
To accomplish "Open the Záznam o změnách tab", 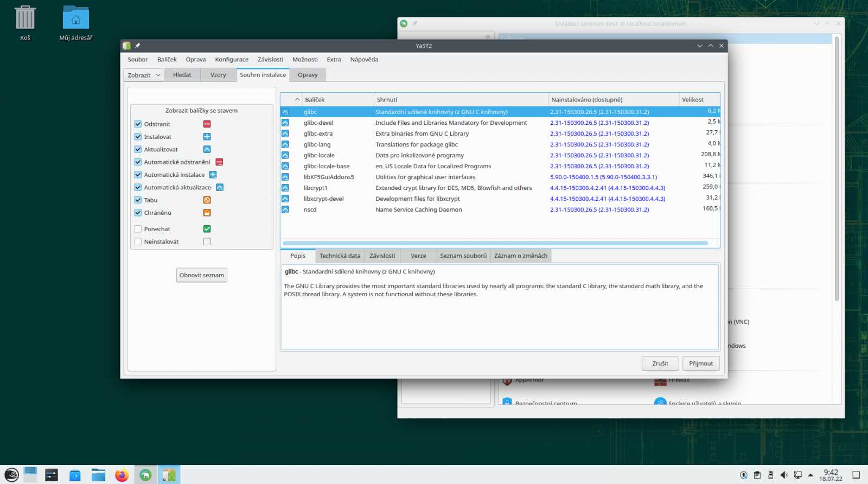I will tap(521, 256).
